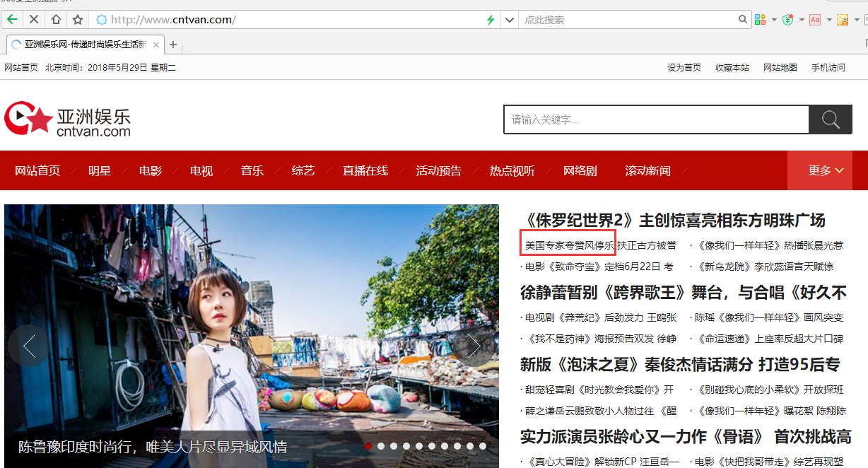Open 《像我们一样年轻》热播张晨光惹 link

point(770,245)
